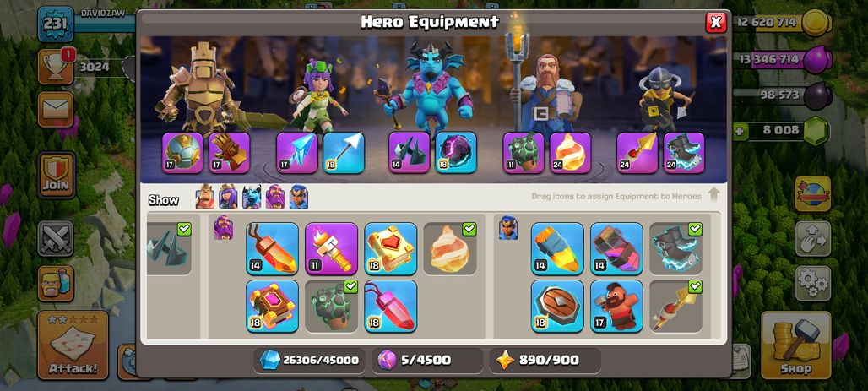868x391 pixels.
Task: Open the Barbarian King's level 17 gauntlet slot
Action: (229, 152)
